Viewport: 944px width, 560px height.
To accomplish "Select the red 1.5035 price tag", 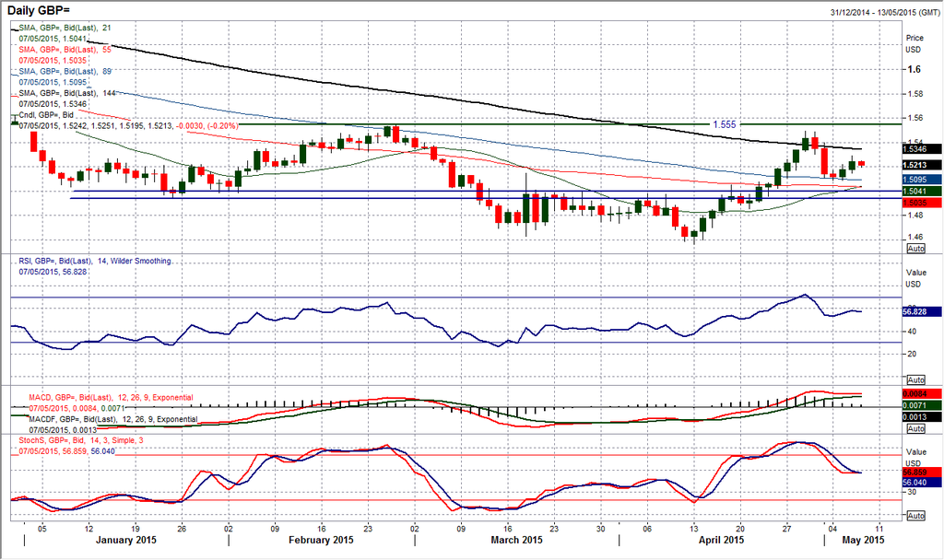I will [922, 203].
